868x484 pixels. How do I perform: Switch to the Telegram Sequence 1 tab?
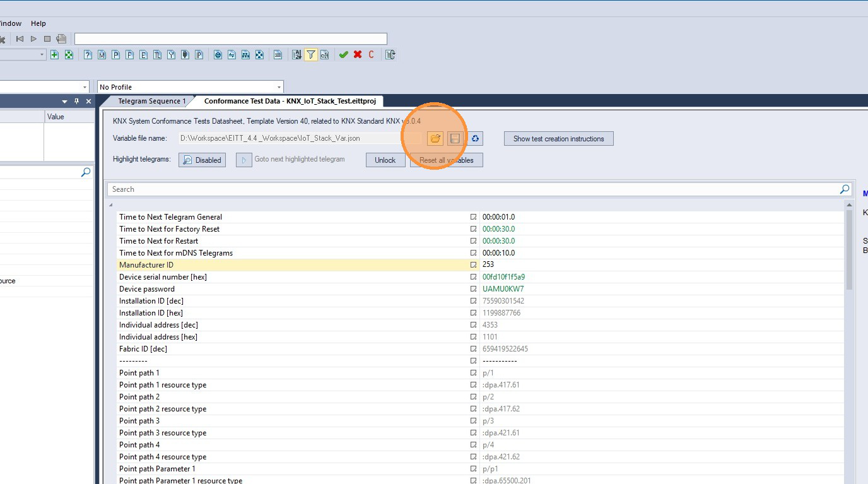152,101
